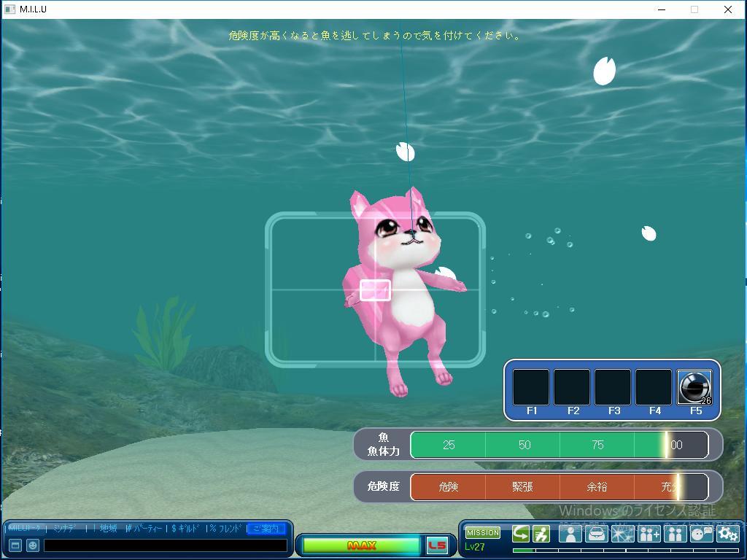
Task: Select the empty F3 quick slot
Action: coord(613,387)
